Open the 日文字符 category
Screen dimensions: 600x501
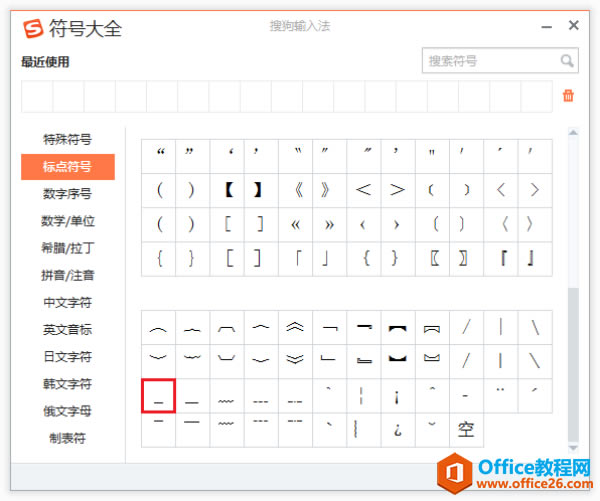(67, 357)
